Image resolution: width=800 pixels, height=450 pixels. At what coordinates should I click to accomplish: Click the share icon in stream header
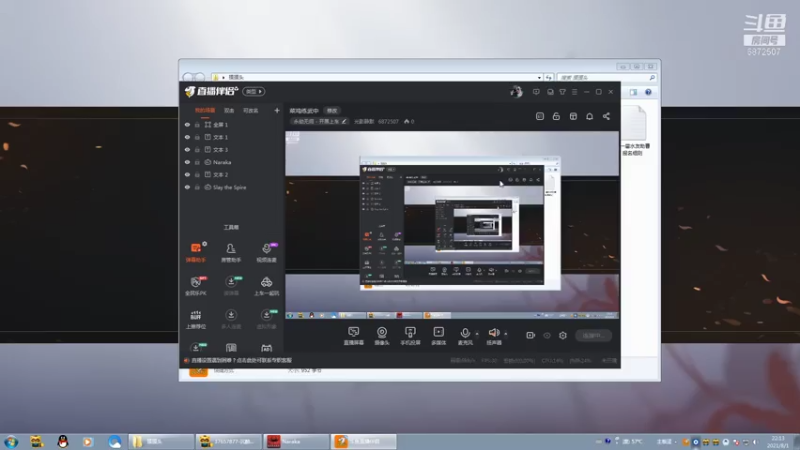(x=606, y=116)
